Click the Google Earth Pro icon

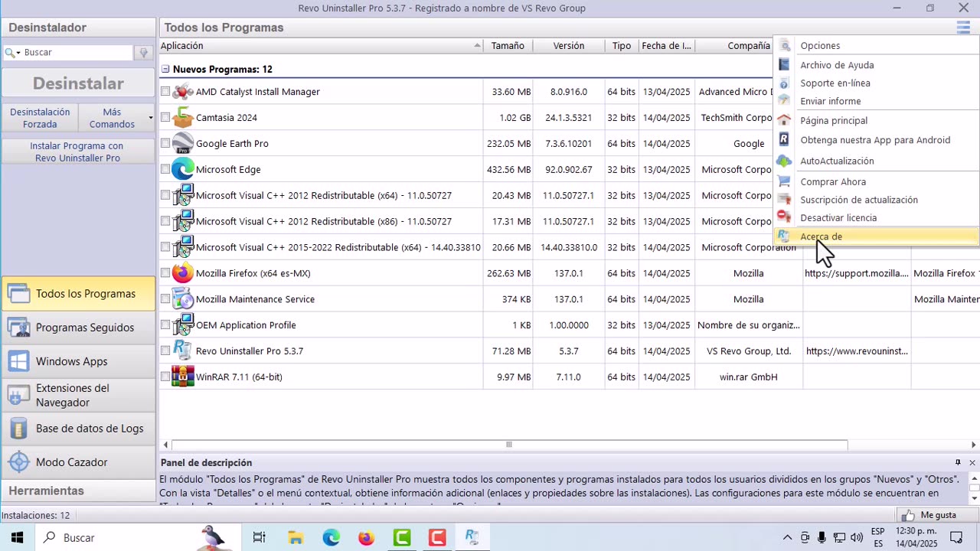[183, 144]
